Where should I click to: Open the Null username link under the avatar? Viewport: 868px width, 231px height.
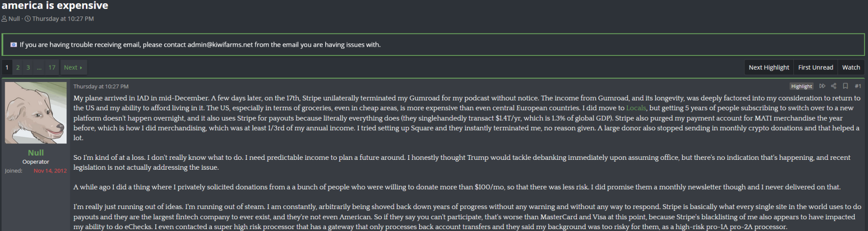pyautogui.click(x=36, y=153)
